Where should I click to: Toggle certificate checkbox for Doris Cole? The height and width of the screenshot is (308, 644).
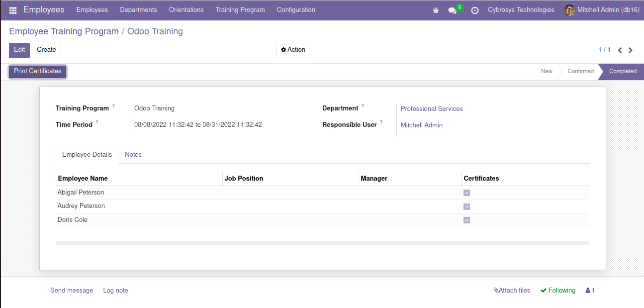coord(466,220)
